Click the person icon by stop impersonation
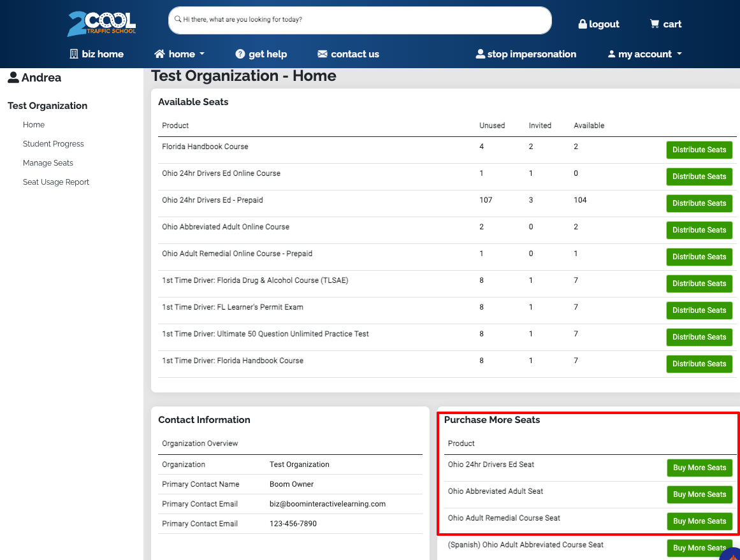 480,54
